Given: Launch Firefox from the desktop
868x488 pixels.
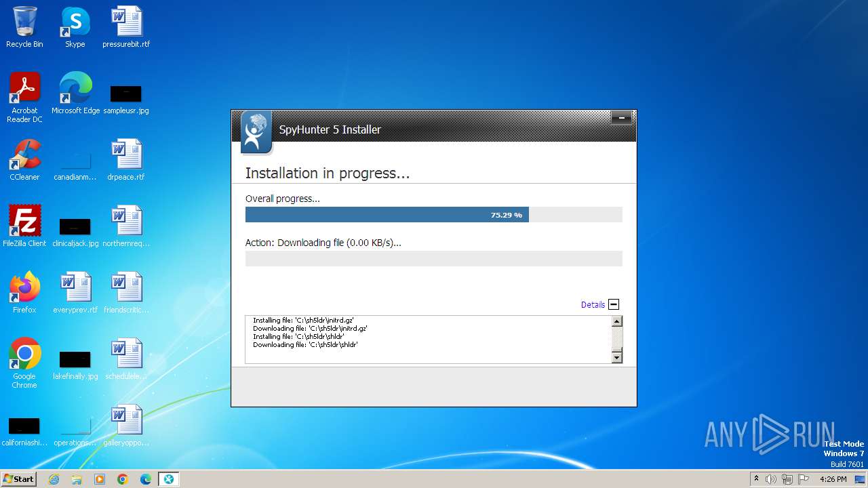Looking at the screenshot, I should point(24,293).
